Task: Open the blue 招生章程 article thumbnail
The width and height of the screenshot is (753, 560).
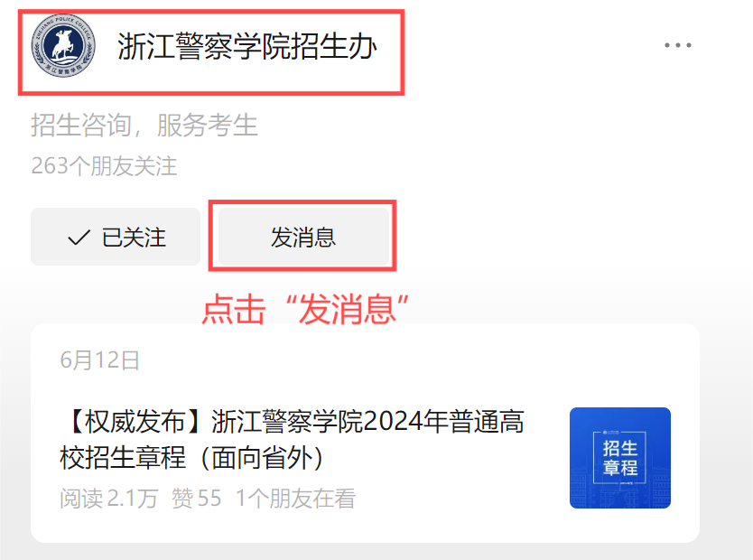Action: click(620, 458)
